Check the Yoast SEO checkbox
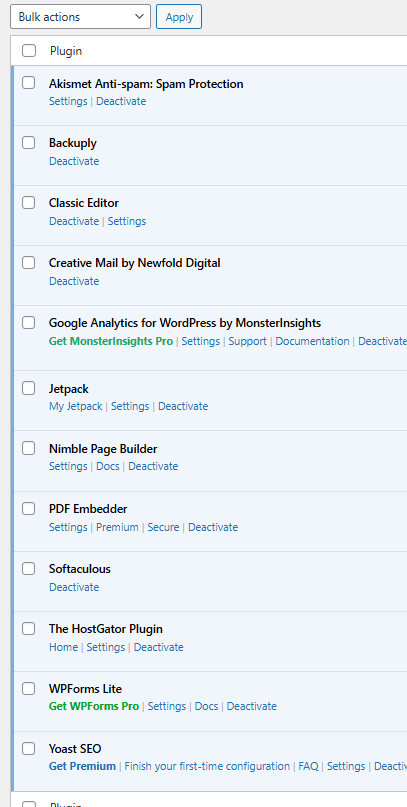 tap(28, 748)
